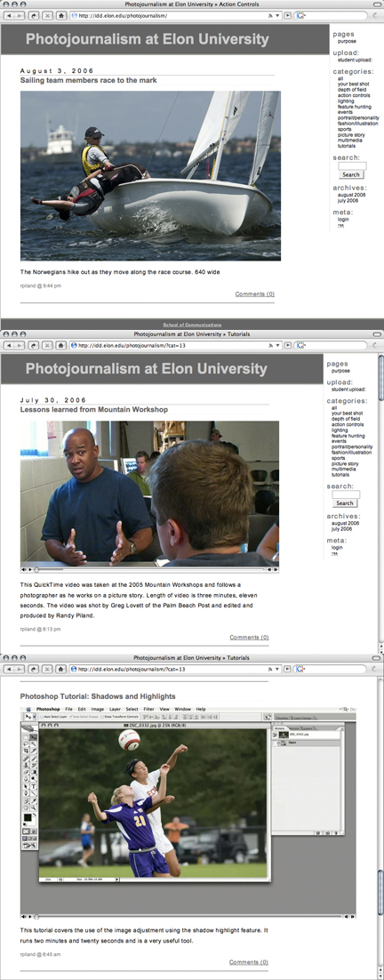This screenshot has height=980, width=384.
Task: Click the Photoshop tutorial video scrubber bar
Action: click(188, 917)
